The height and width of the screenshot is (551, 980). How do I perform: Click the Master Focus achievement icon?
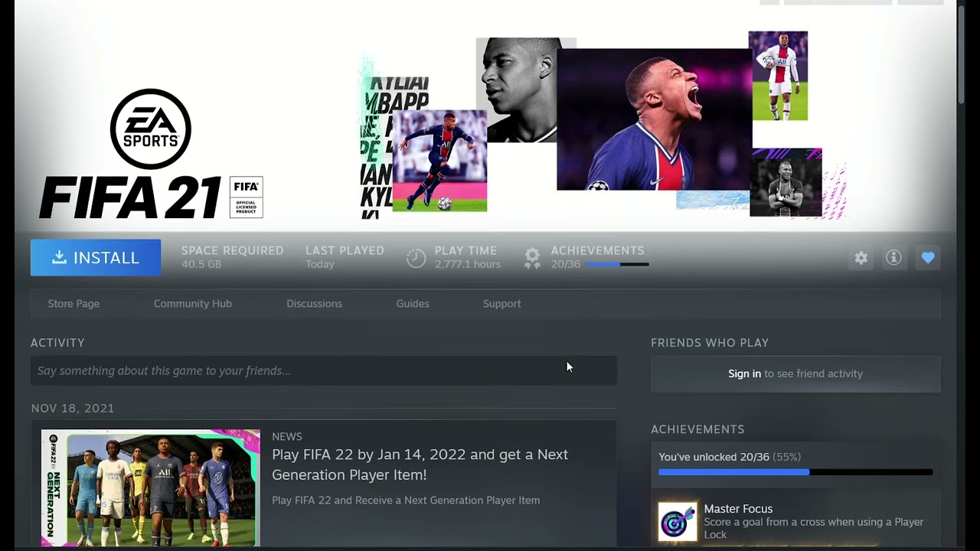click(x=678, y=522)
